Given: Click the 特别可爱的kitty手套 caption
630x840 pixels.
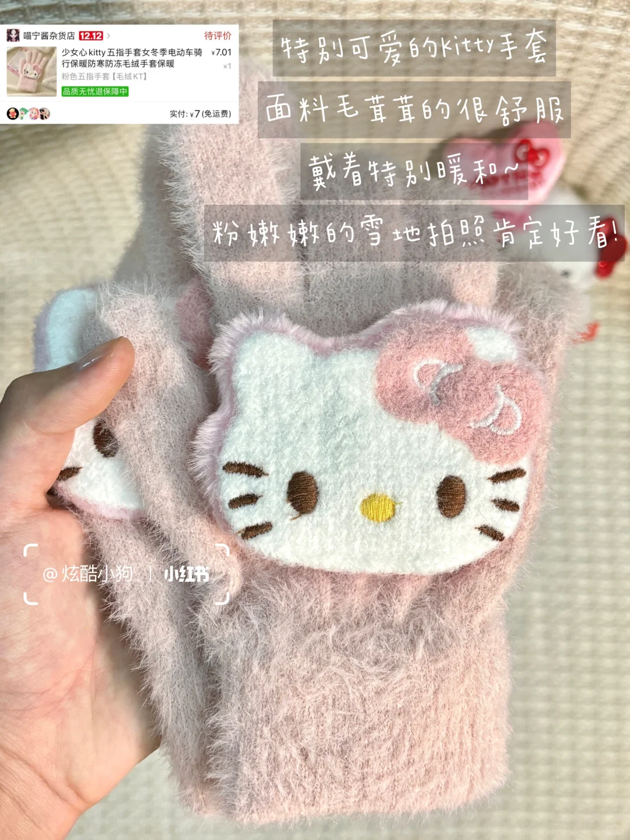Looking at the screenshot, I should point(414,48).
